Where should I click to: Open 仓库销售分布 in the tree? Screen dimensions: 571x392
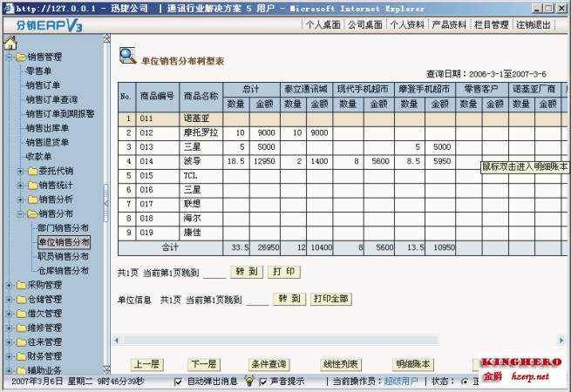(63, 271)
